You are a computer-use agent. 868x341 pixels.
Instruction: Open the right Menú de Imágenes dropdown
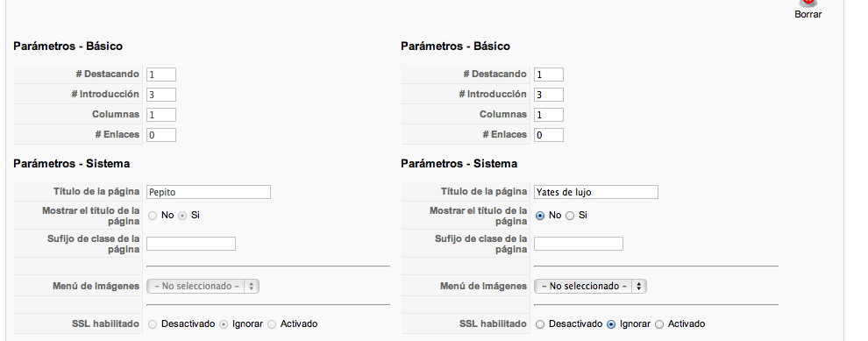coord(590,286)
